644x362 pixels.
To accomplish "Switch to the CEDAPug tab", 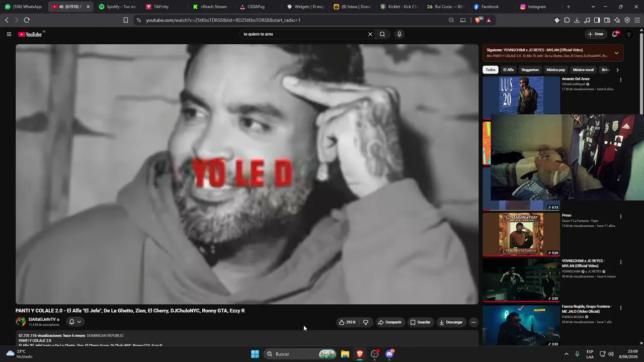I will click(258, 7).
